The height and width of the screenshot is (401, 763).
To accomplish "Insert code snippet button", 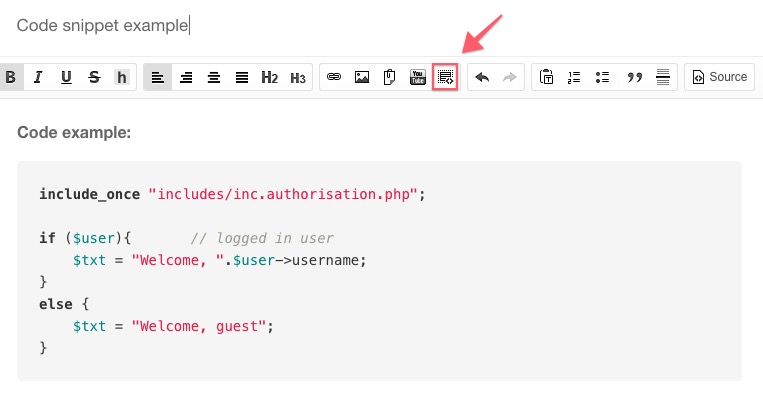I will [445, 77].
